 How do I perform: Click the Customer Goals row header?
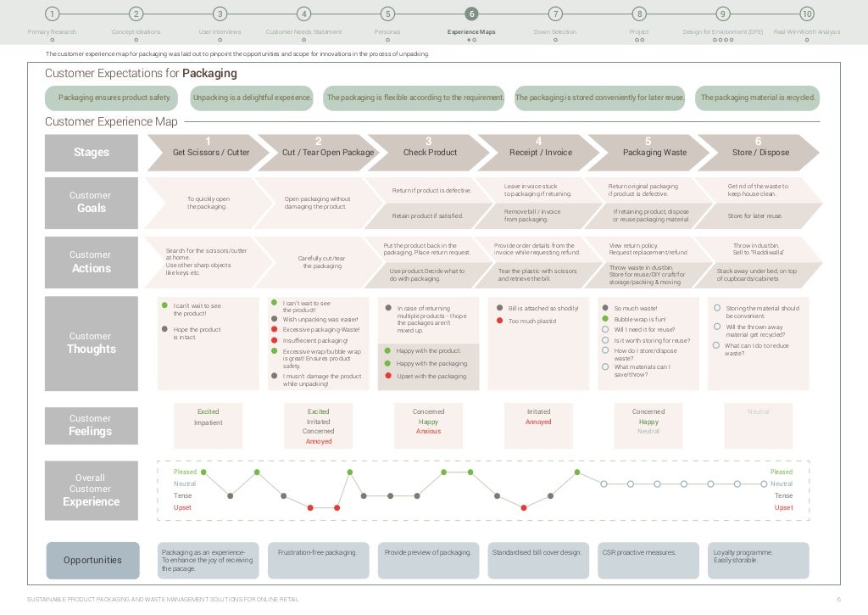(x=92, y=203)
